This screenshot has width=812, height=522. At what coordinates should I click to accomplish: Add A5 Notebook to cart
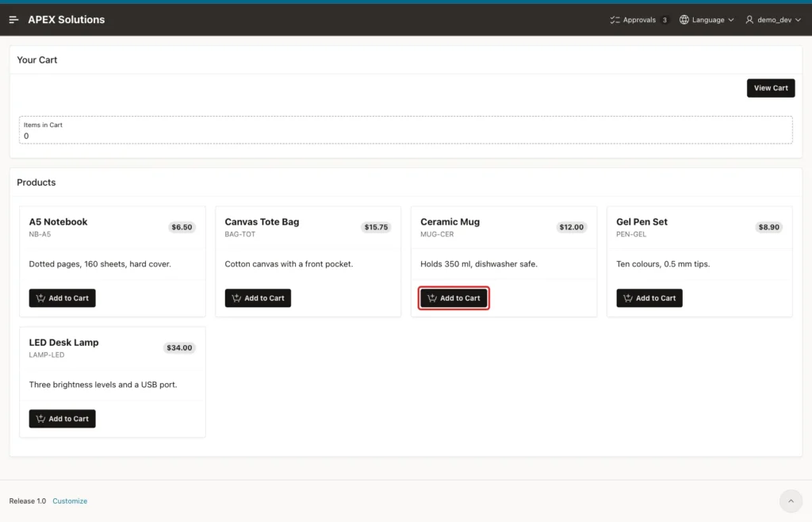click(62, 297)
